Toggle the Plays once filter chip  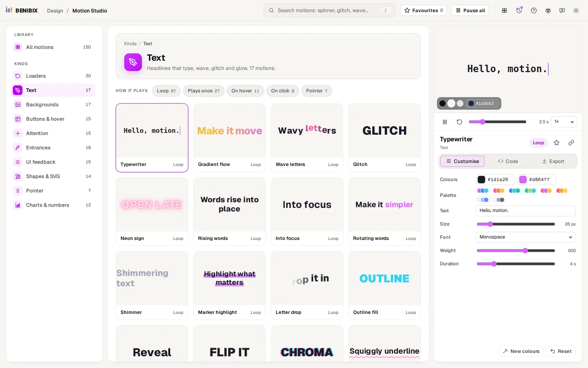click(x=204, y=91)
